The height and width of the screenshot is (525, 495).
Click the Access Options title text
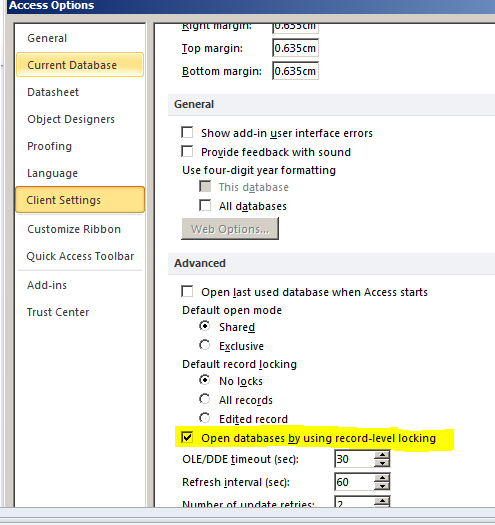tap(51, 5)
